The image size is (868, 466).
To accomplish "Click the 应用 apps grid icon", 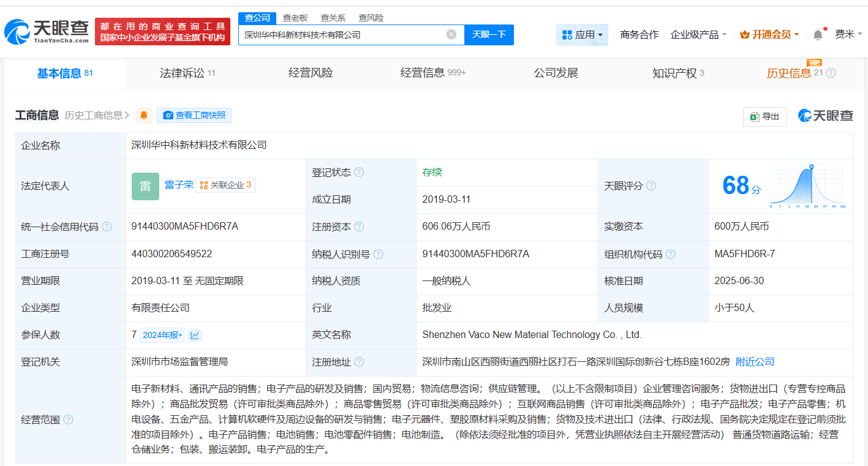I will 568,35.
